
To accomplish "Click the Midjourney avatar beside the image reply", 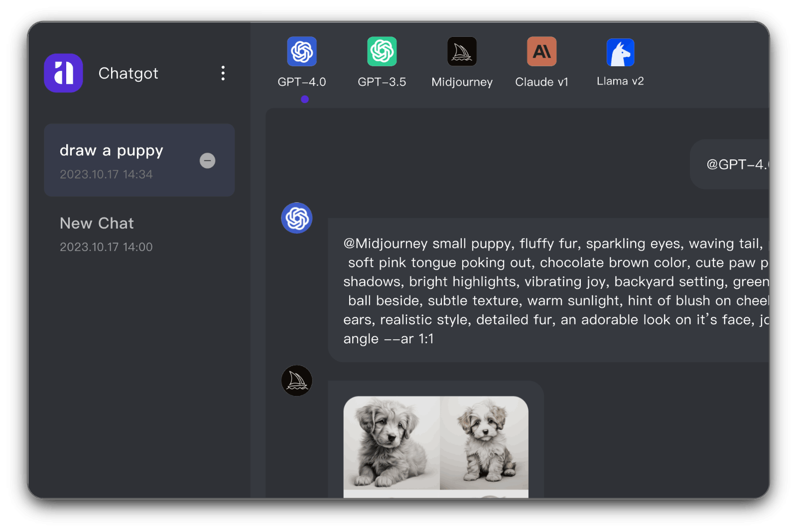I will (297, 381).
